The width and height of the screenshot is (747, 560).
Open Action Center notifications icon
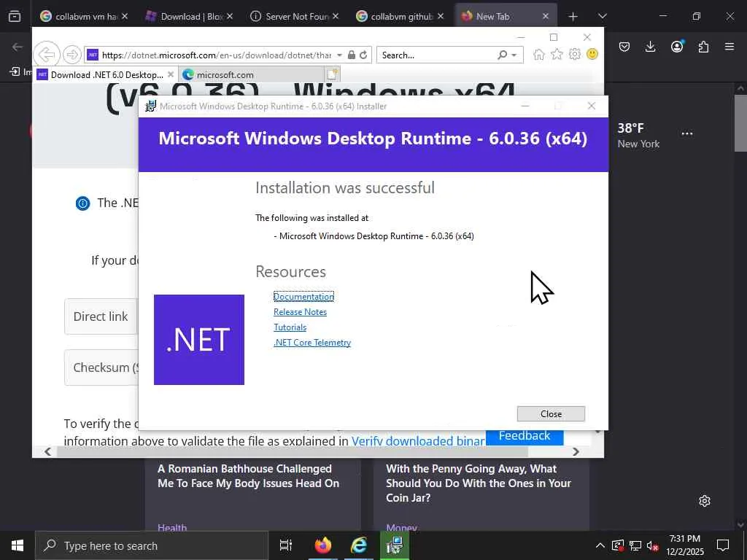click(723, 545)
